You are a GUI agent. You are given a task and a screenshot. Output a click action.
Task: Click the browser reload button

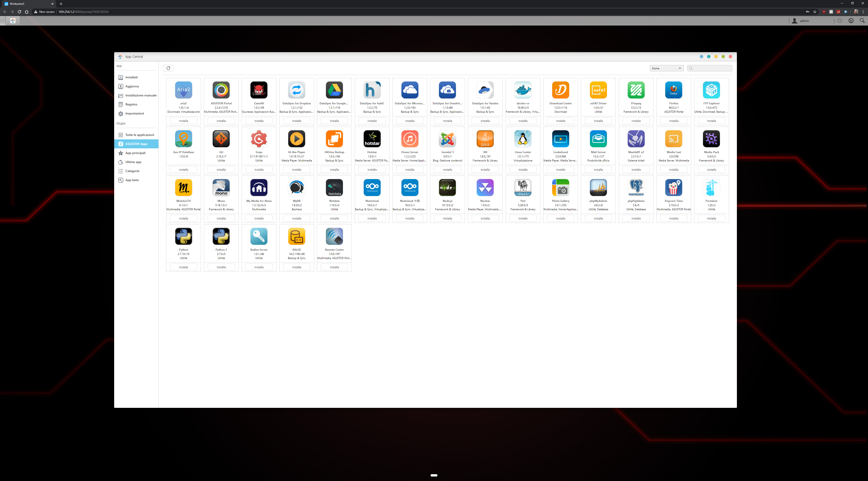(19, 12)
